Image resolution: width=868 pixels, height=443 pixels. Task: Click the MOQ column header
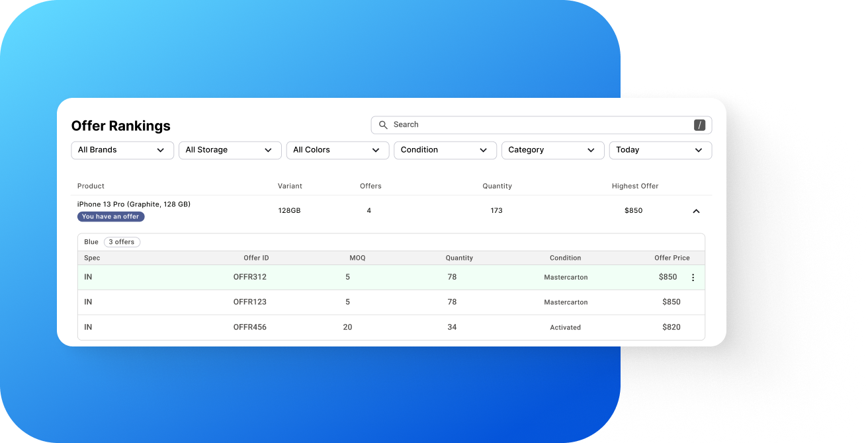(357, 258)
